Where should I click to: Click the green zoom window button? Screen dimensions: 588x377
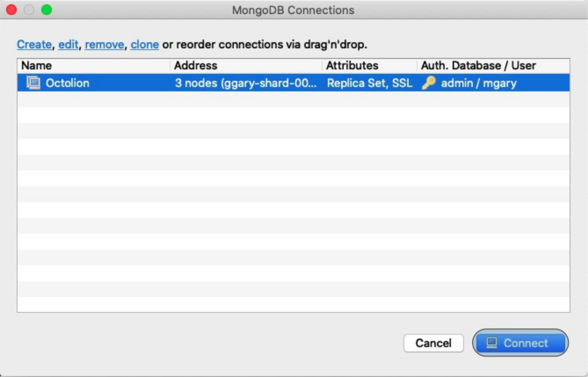pyautogui.click(x=47, y=10)
